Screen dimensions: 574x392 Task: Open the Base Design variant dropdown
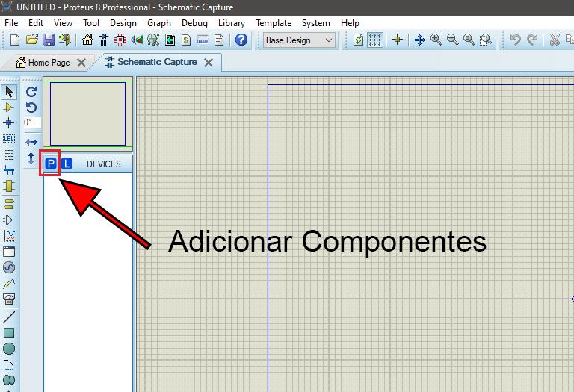pos(299,40)
